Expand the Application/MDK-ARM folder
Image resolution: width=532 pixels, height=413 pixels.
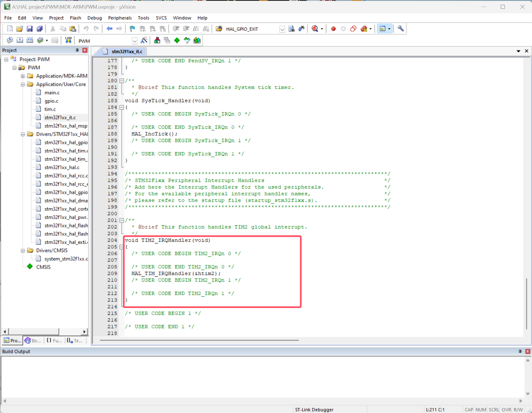pyautogui.click(x=23, y=76)
